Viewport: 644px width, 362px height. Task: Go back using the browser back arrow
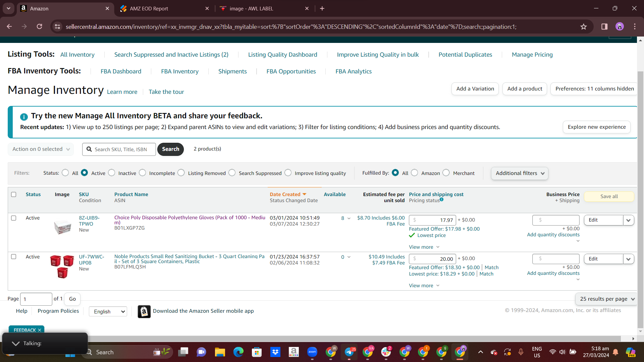click(x=9, y=26)
